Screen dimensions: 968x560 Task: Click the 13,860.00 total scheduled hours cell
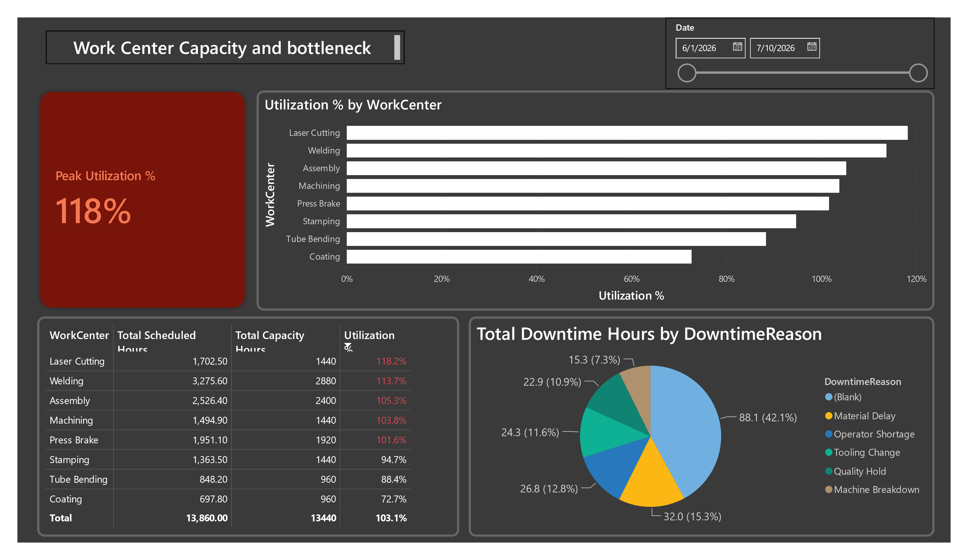click(x=207, y=518)
